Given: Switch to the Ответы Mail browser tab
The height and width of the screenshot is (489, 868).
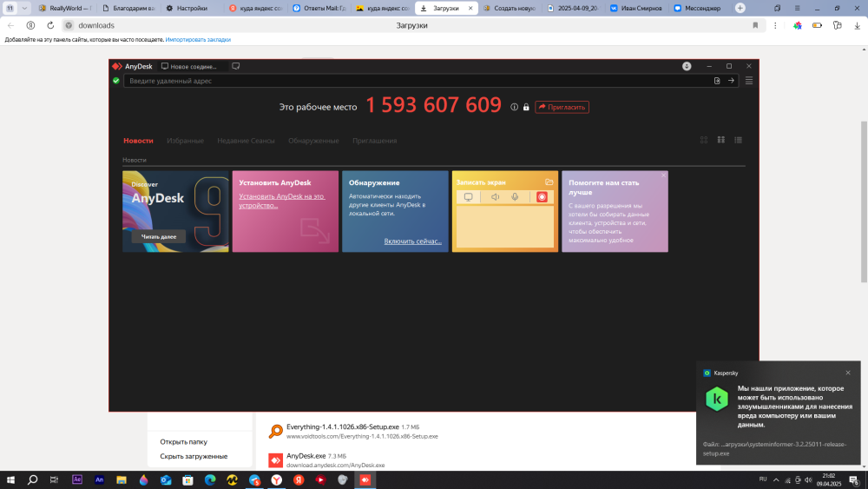Looking at the screenshot, I should click(319, 9).
